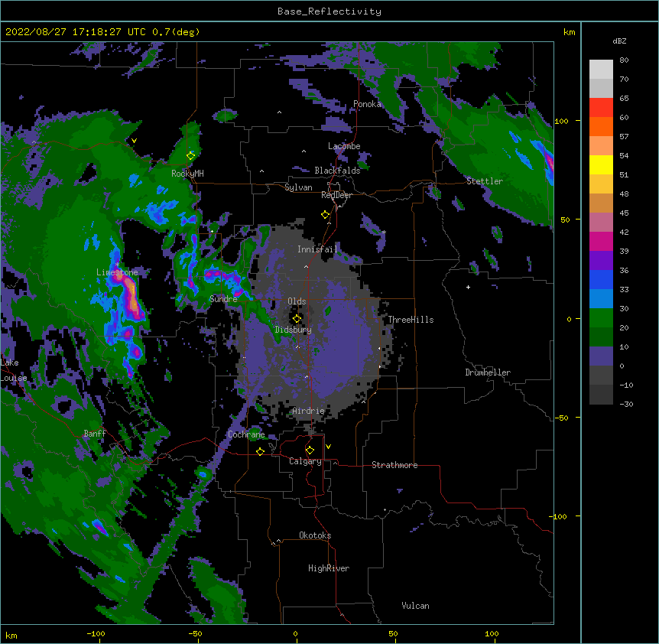Click the Innisfail city label

click(317, 249)
